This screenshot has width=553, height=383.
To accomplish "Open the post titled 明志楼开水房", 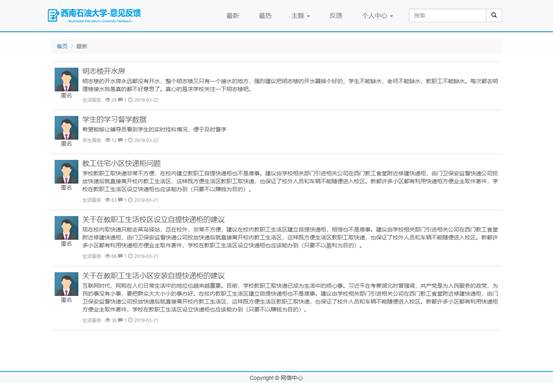I will pos(104,71).
